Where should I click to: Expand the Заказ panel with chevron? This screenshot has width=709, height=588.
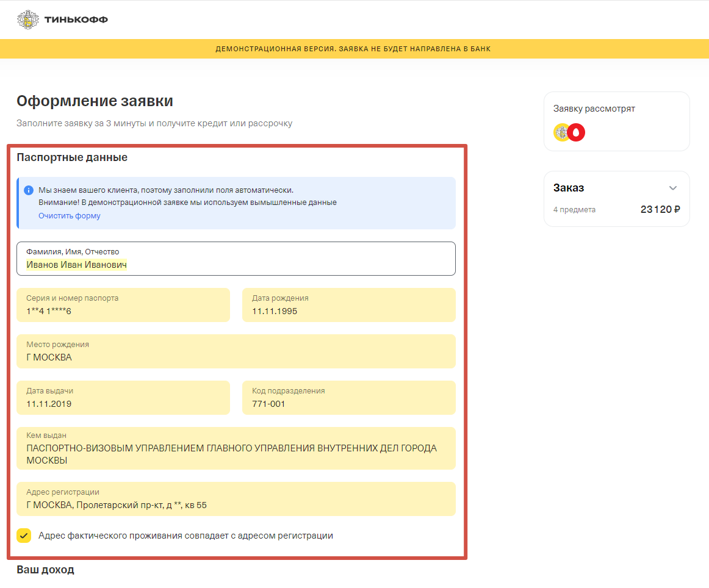[x=673, y=188]
